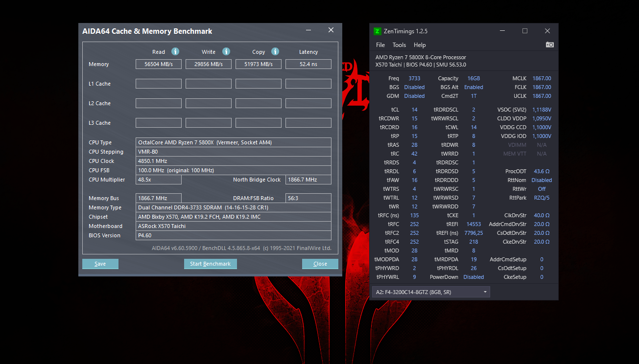
Task: Click the empty L1 Cache Read field
Action: 159,84
